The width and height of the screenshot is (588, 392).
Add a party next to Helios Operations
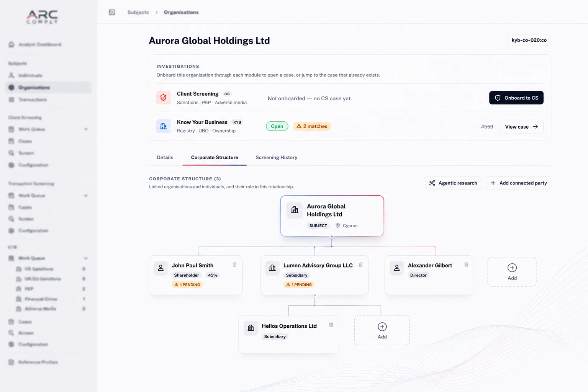pyautogui.click(x=382, y=330)
